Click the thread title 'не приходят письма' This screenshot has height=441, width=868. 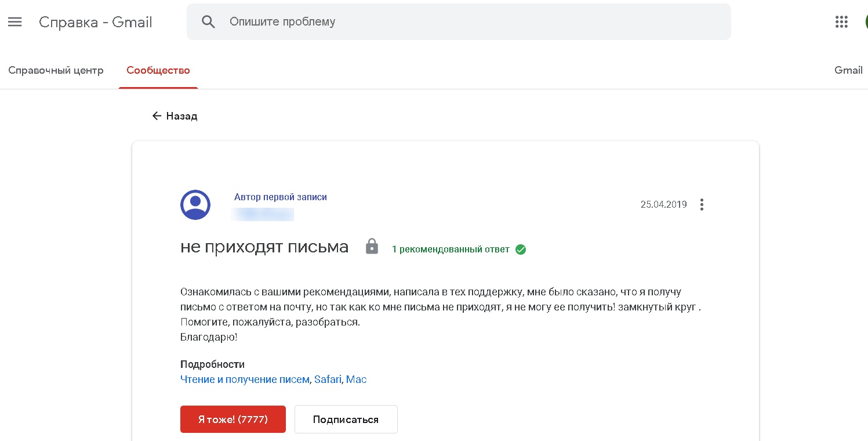(264, 247)
